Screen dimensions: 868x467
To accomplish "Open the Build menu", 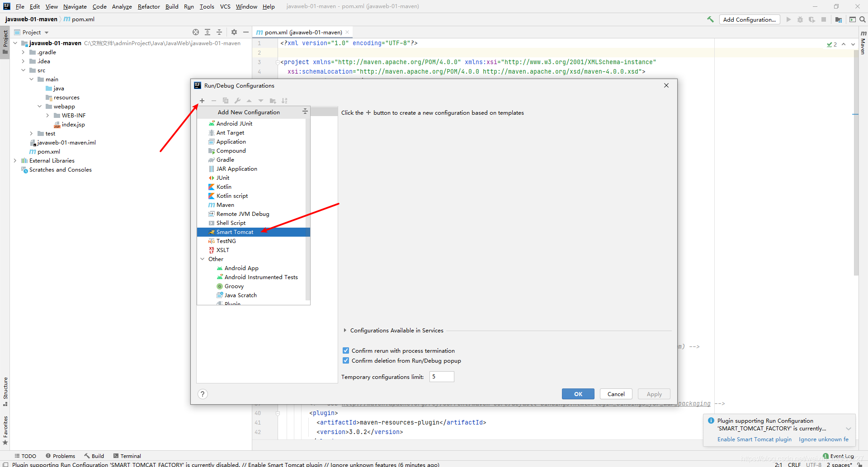I will pos(172,6).
